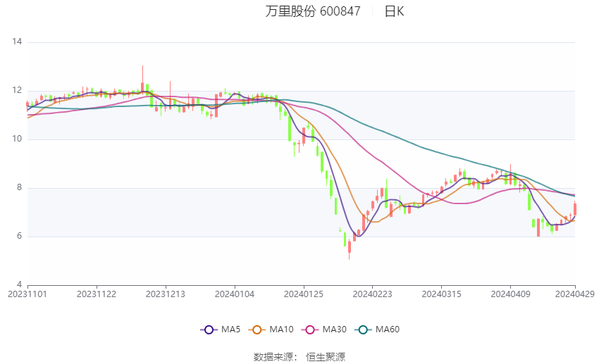Click the 10 price axis label
The width and height of the screenshot is (599, 364).
tap(17, 139)
